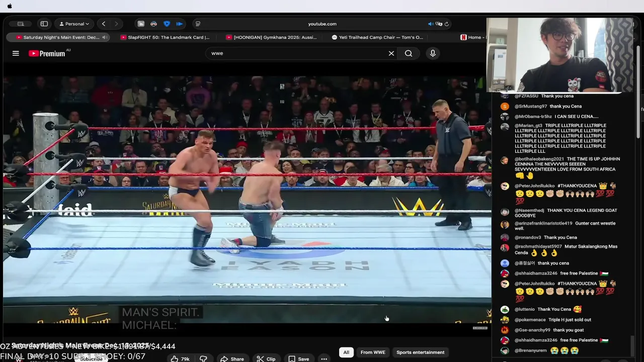644x362 pixels.
Task: Click @luttenio Thank You Cena message
Action: [x=548, y=309]
